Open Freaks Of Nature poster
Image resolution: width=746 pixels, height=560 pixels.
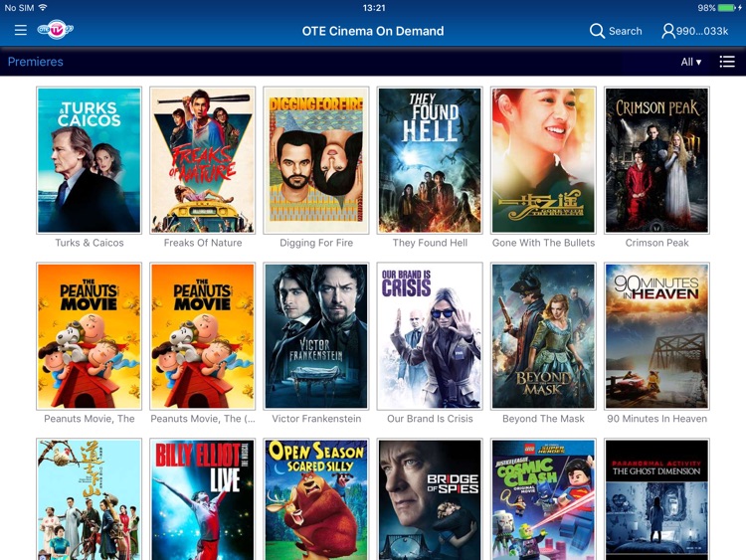click(x=202, y=160)
